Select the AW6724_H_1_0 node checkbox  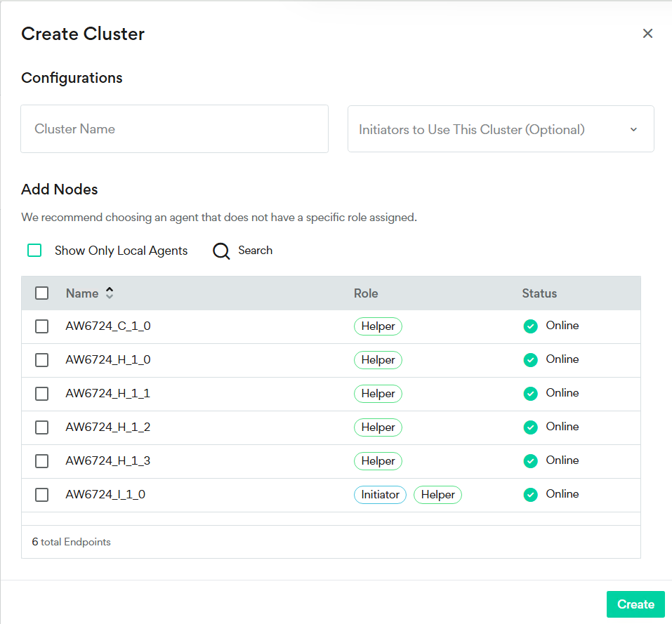coord(42,360)
